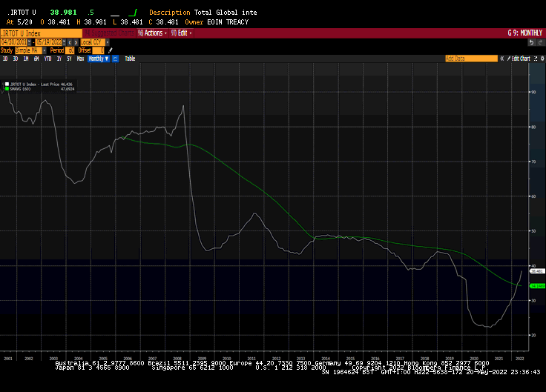Click the Add Data input field
Image resolution: width=546 pixels, height=392 pixels.
pos(470,58)
